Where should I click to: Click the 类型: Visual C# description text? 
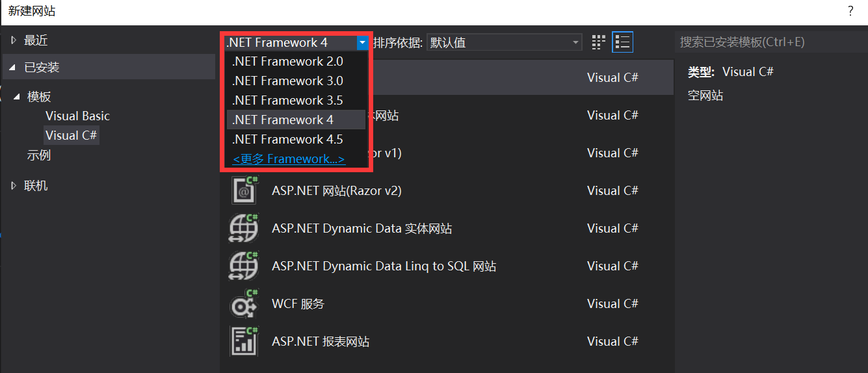[731, 72]
